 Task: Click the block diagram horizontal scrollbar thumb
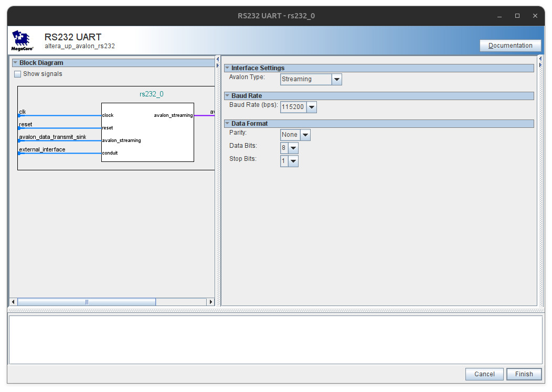87,302
